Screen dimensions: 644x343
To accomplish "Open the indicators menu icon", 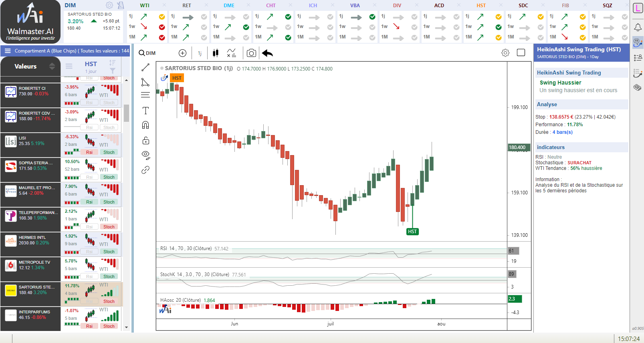I will [232, 53].
